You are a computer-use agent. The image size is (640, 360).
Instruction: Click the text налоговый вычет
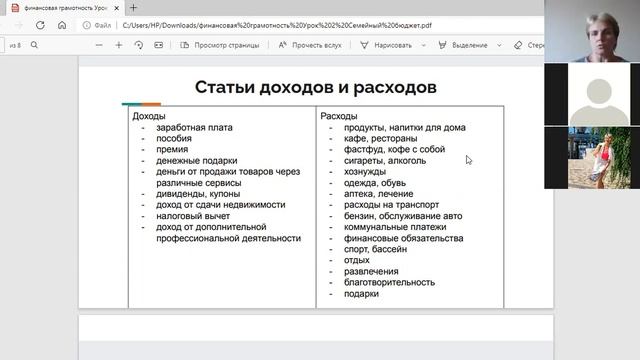tap(193, 216)
